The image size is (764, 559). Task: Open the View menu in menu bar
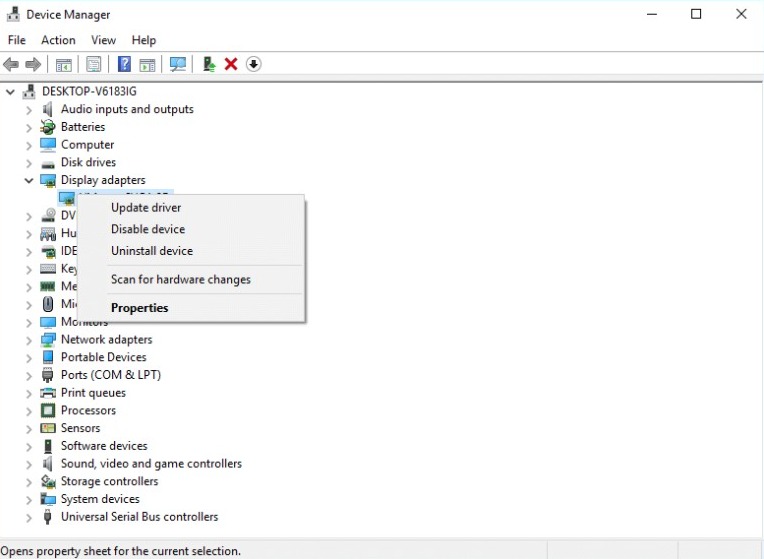click(104, 40)
